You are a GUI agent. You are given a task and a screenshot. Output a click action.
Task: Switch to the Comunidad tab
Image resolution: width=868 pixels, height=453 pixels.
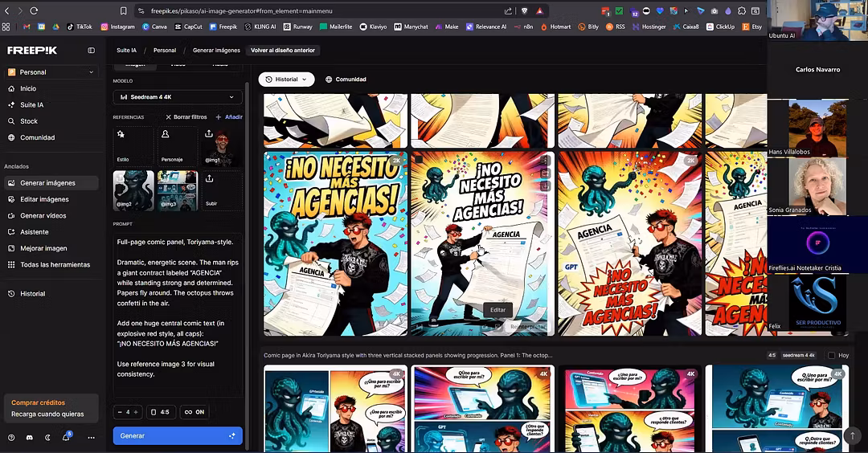pyautogui.click(x=346, y=80)
